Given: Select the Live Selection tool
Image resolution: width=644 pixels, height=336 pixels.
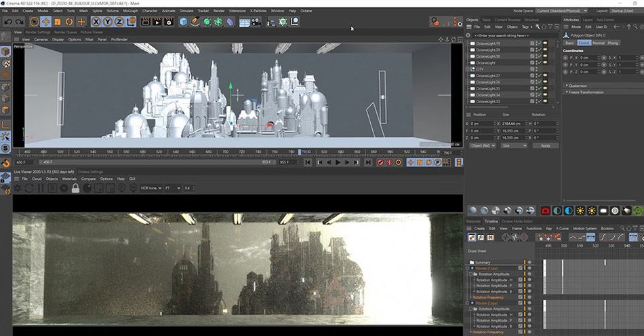Looking at the screenshot, I should 35,22.
